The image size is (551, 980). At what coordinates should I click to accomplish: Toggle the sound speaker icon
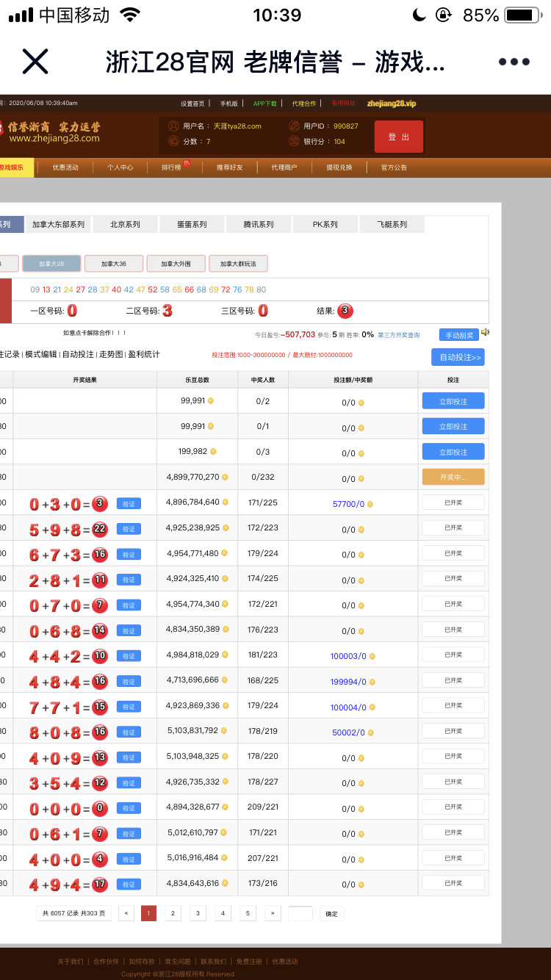pos(486,334)
